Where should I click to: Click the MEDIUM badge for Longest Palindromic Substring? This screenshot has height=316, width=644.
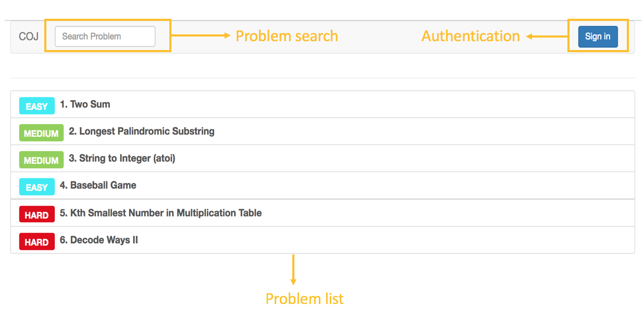(41, 133)
